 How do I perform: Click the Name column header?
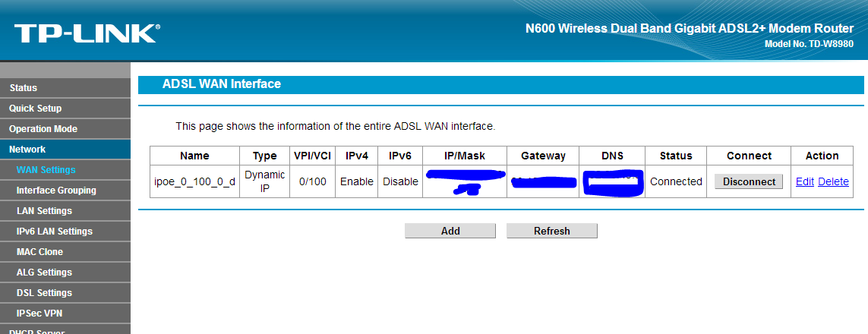tap(195, 156)
